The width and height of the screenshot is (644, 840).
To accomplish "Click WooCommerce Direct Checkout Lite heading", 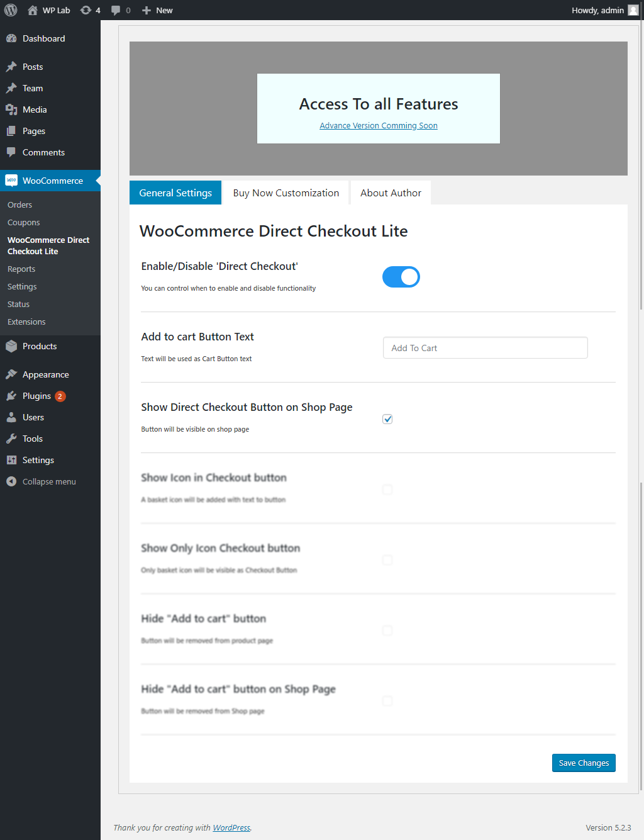I will tap(274, 231).
